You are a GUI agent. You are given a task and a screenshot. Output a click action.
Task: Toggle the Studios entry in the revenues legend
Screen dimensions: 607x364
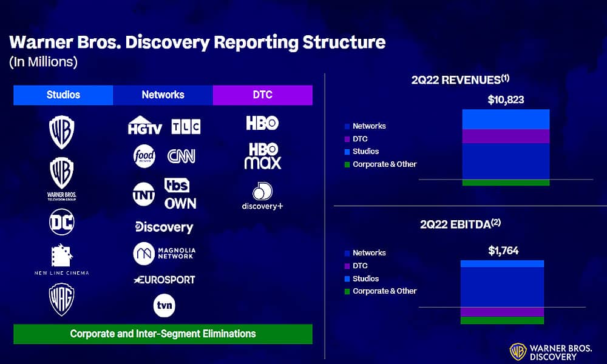tap(364, 151)
